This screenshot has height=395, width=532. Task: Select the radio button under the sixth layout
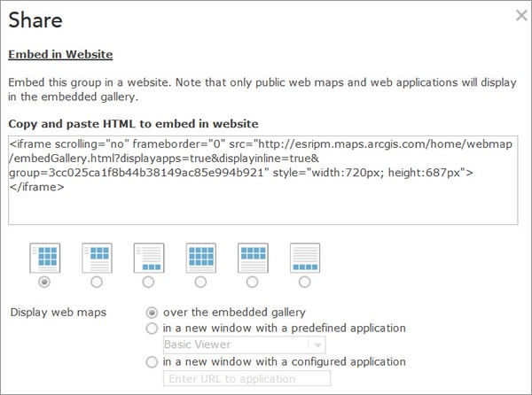pos(305,282)
